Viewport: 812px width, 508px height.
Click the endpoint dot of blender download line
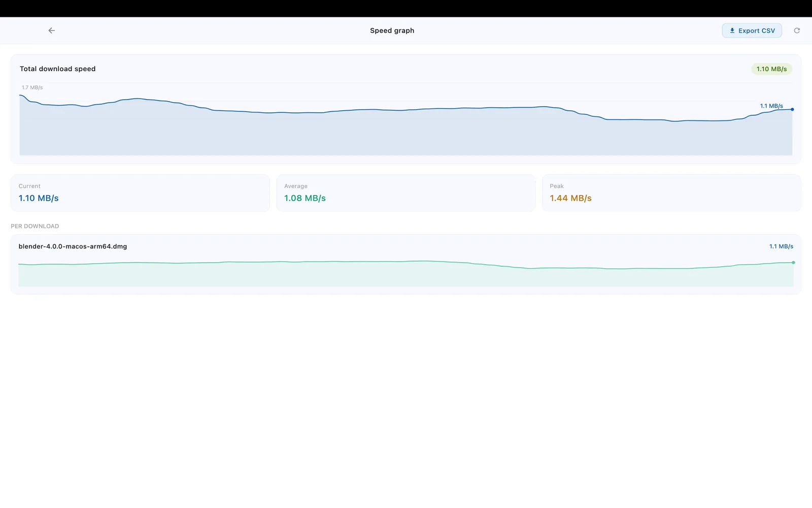pyautogui.click(x=793, y=263)
